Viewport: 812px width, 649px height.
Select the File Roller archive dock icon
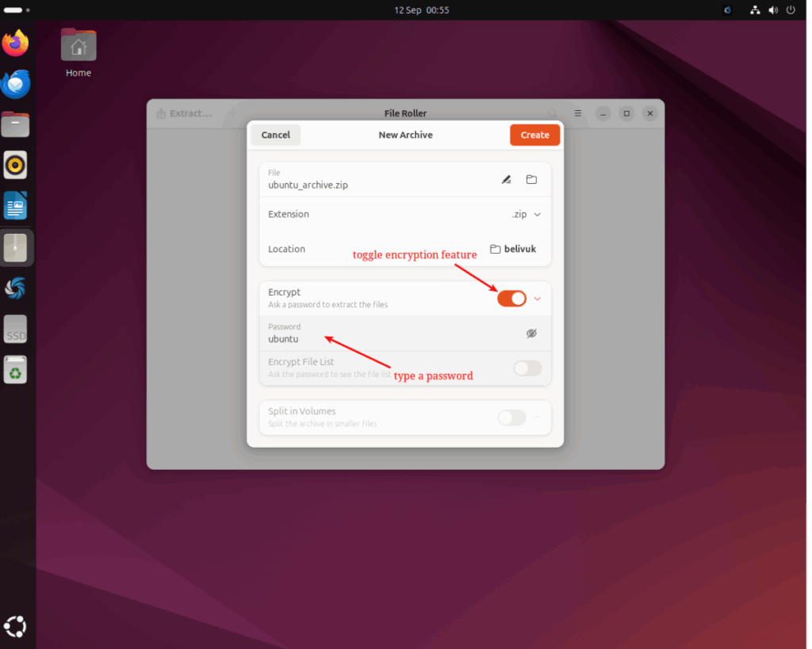click(x=15, y=247)
